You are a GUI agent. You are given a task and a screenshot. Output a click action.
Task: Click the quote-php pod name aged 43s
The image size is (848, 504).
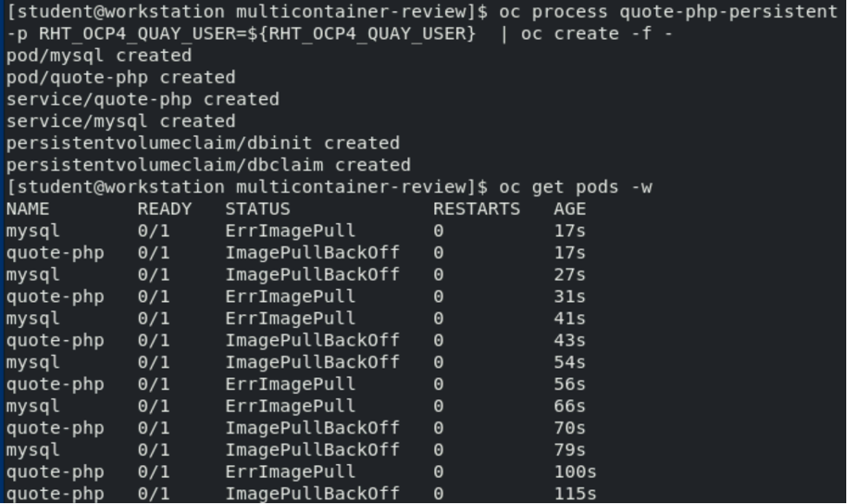click(x=55, y=340)
